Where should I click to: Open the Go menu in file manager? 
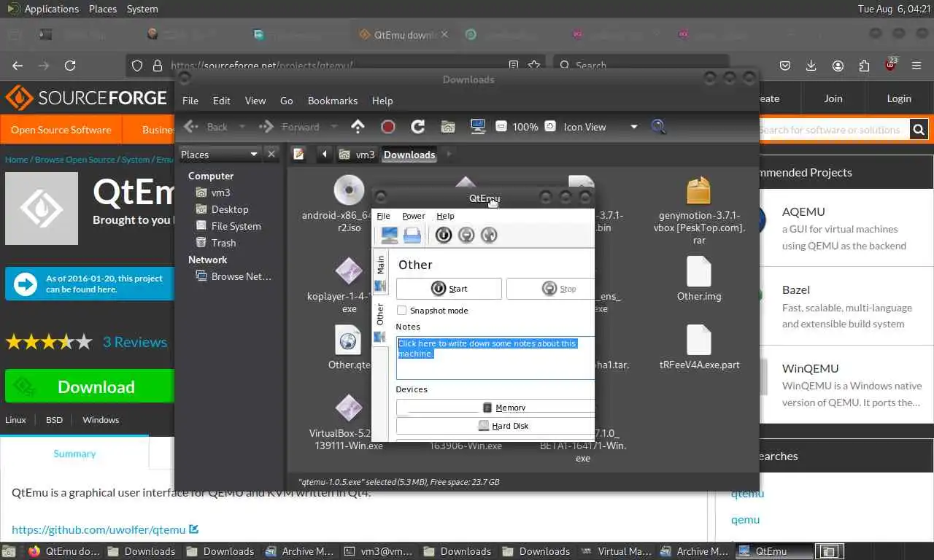[287, 101]
